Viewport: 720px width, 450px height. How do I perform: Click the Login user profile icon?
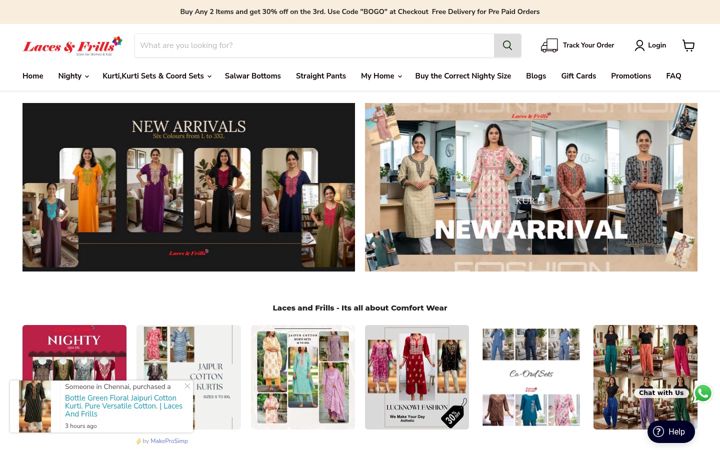coord(639,45)
